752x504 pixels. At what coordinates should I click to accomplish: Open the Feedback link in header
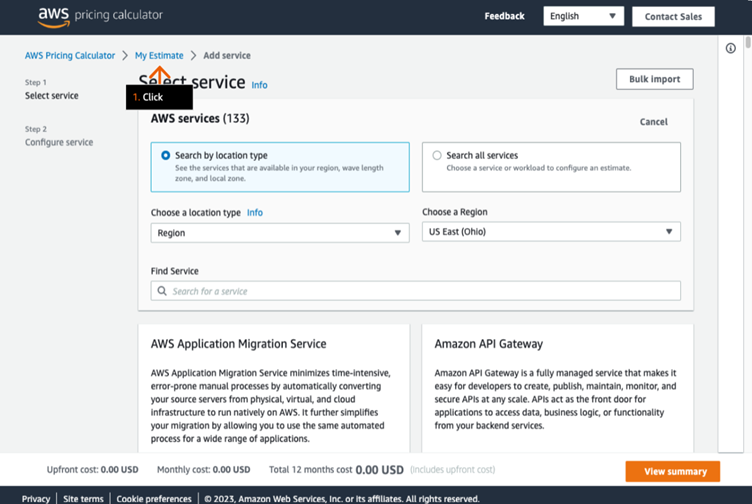(x=504, y=16)
